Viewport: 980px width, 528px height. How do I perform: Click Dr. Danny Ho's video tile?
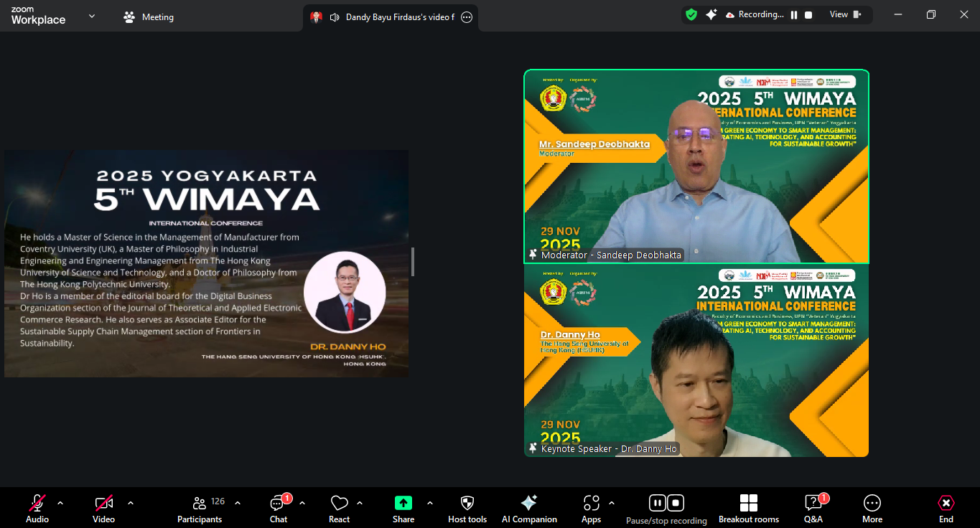pyautogui.click(x=696, y=361)
